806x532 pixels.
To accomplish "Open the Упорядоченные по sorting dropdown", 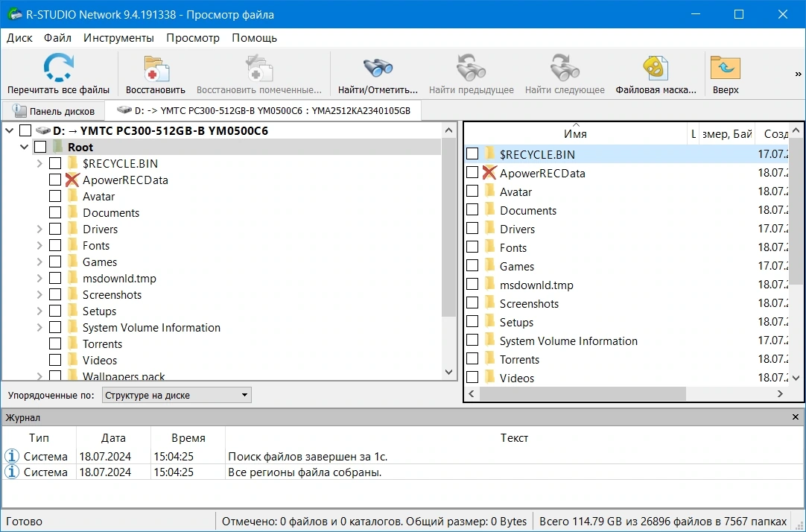I will click(177, 395).
